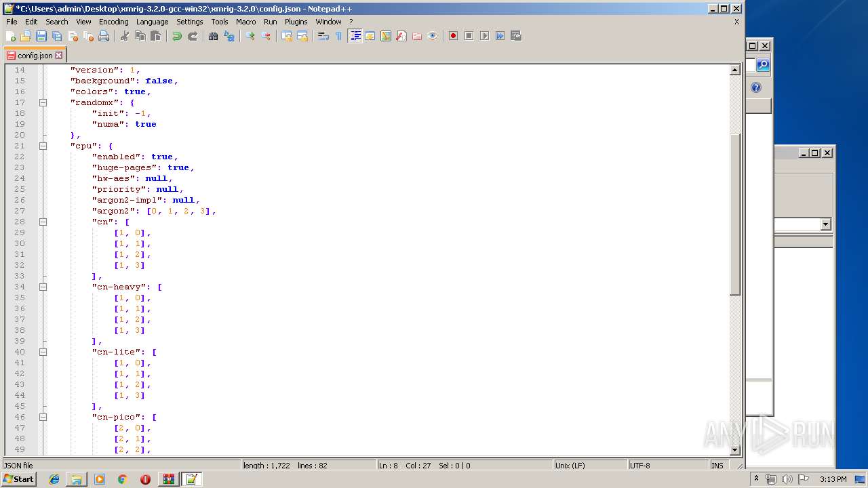Click the Cut scissors icon

(125, 36)
